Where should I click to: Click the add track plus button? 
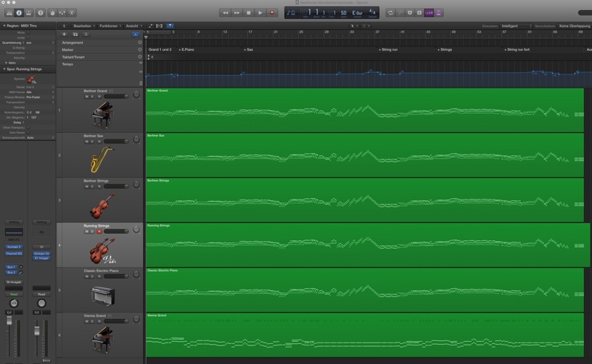click(64, 34)
